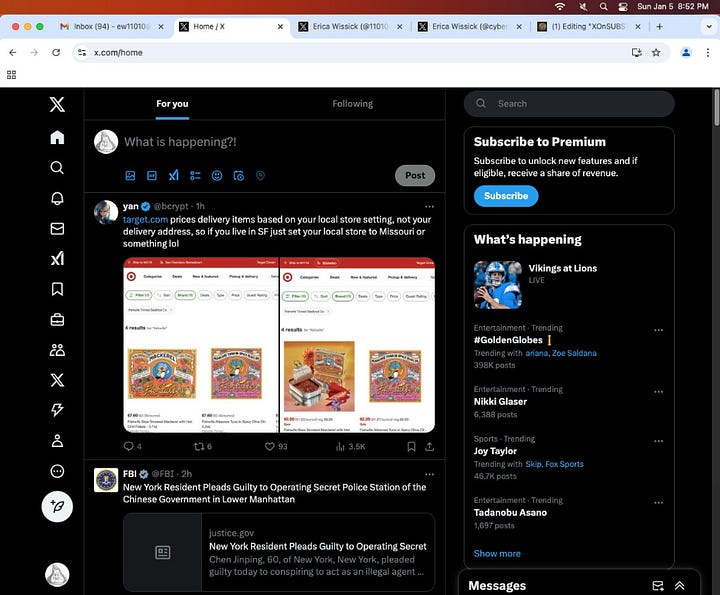Screen dimensions: 720x595
Task: Click the Search field on X
Action: click(569, 104)
